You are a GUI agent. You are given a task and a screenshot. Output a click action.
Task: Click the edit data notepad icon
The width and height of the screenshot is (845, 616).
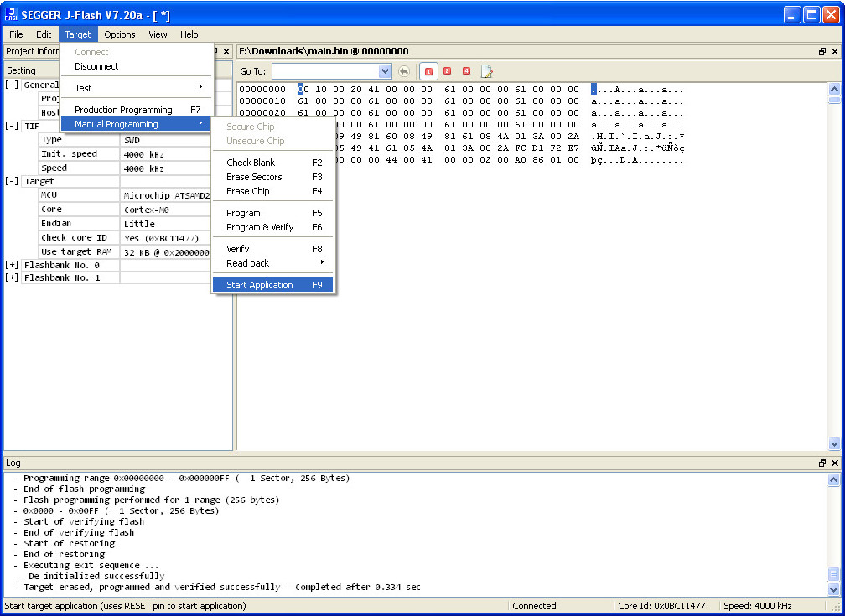(x=486, y=71)
